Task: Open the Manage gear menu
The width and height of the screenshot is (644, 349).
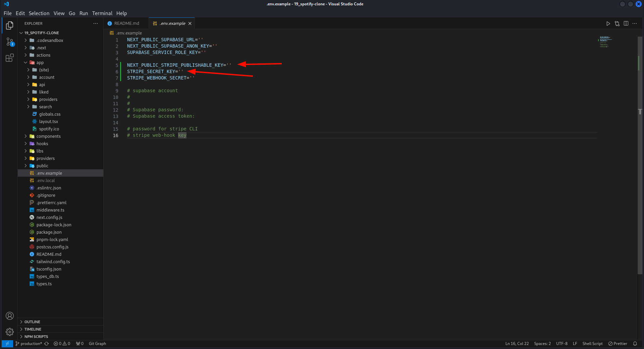Action: pos(10,332)
